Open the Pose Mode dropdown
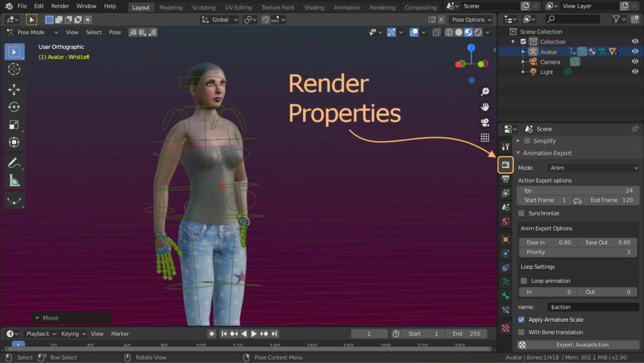Image resolution: width=644 pixels, height=363 pixels. click(32, 32)
